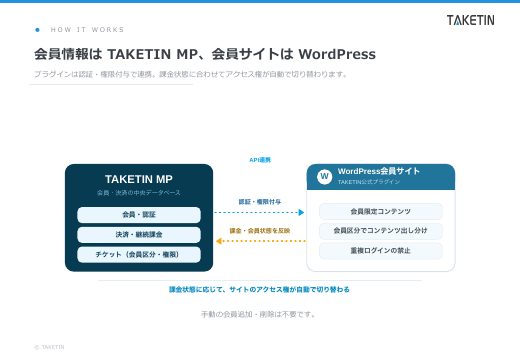The image size is (520, 360).
Task: Click the TAKETIN logo at top right
Action: (x=471, y=20)
